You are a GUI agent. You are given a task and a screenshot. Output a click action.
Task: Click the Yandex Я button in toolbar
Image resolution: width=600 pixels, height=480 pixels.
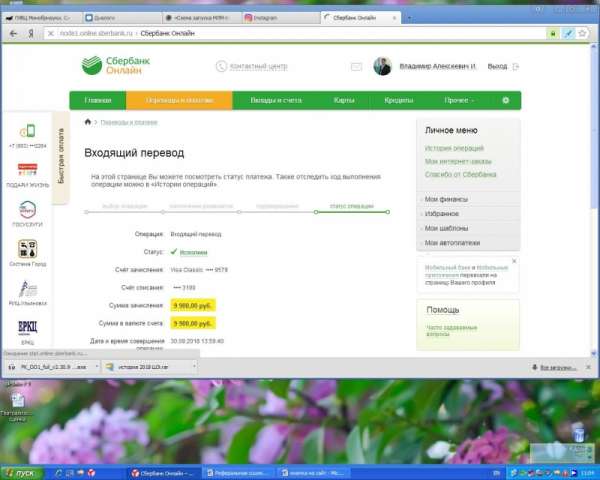point(31,34)
